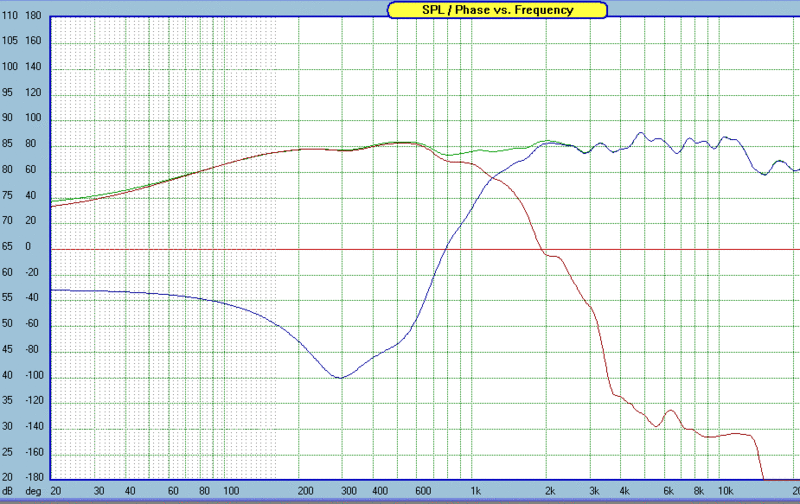
Task: Select the -100 degree scale label
Action: tap(32, 375)
